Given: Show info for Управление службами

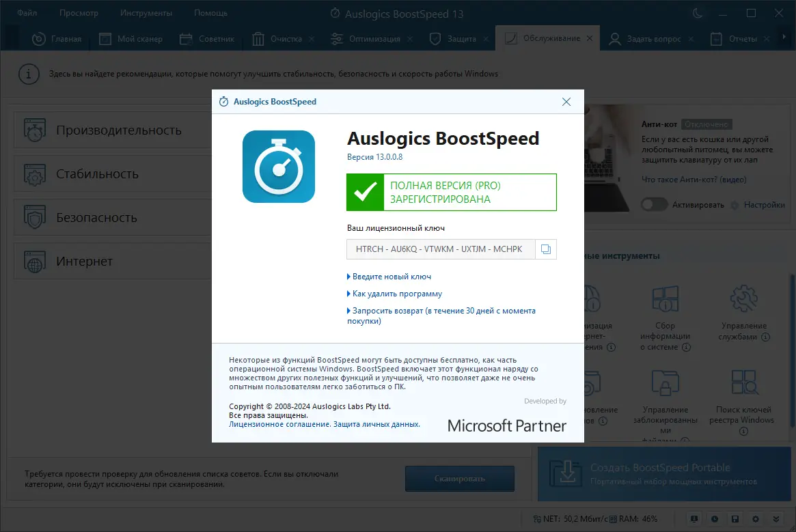Looking at the screenshot, I should point(765,337).
